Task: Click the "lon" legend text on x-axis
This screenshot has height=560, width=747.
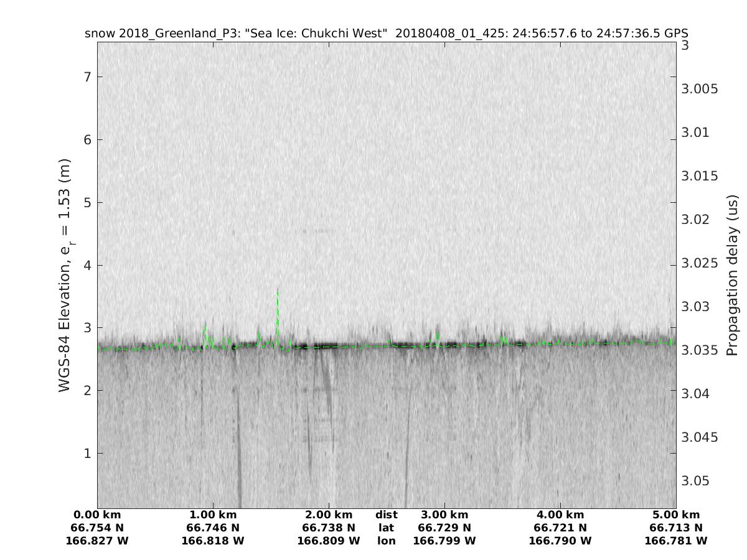Action: point(386,541)
